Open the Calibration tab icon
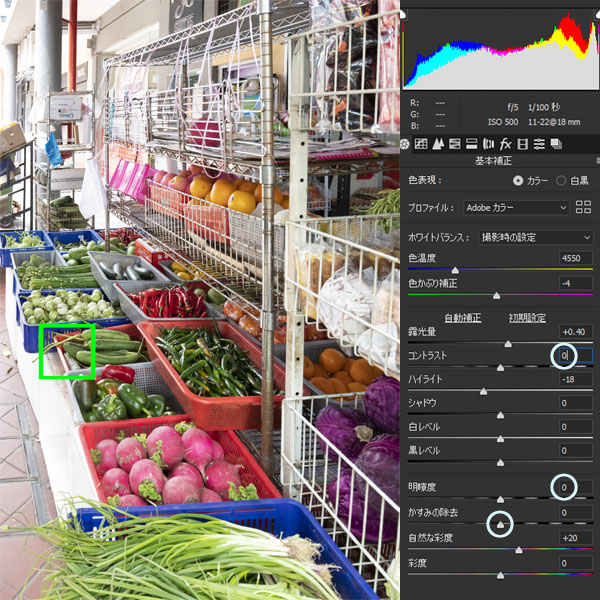600x600 pixels. tap(522, 144)
